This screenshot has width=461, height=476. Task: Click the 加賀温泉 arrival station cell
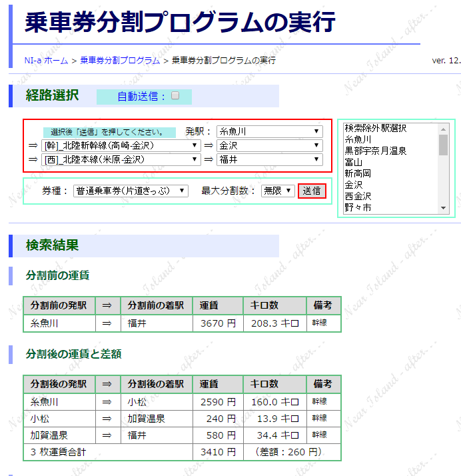pyautogui.click(x=157, y=419)
